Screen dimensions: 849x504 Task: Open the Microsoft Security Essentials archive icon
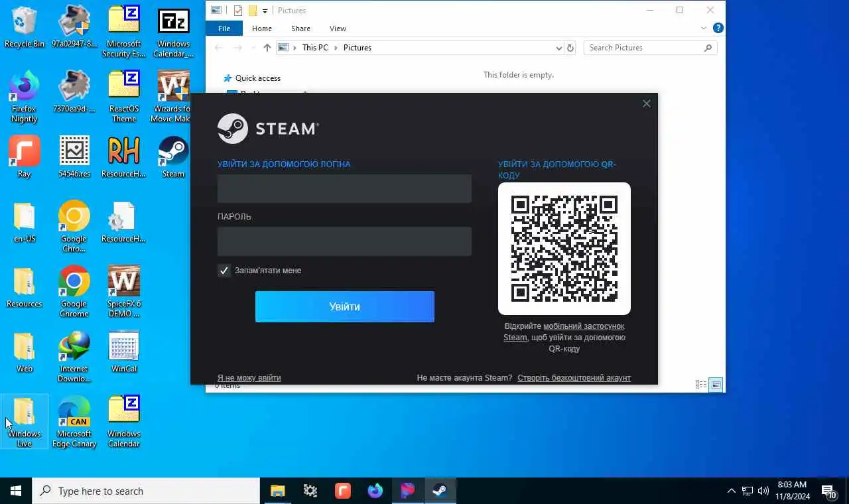click(x=123, y=32)
